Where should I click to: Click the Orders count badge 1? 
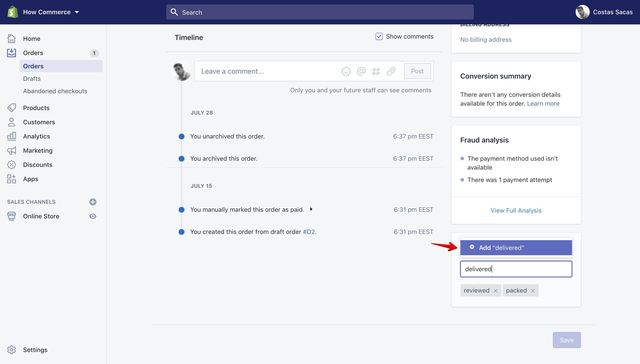(94, 53)
